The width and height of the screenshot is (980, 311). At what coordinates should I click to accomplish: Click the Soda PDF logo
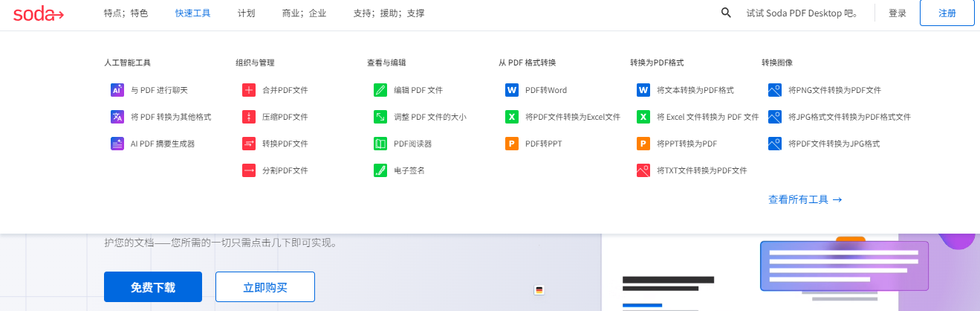39,13
